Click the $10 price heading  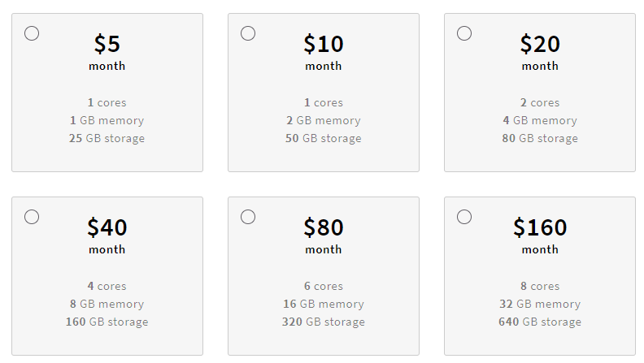pyautogui.click(x=324, y=44)
